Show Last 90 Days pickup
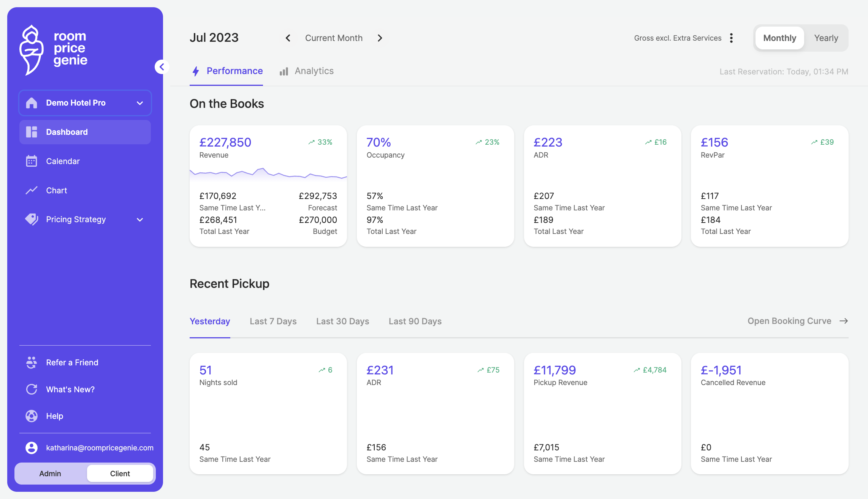868x499 pixels. coord(415,321)
